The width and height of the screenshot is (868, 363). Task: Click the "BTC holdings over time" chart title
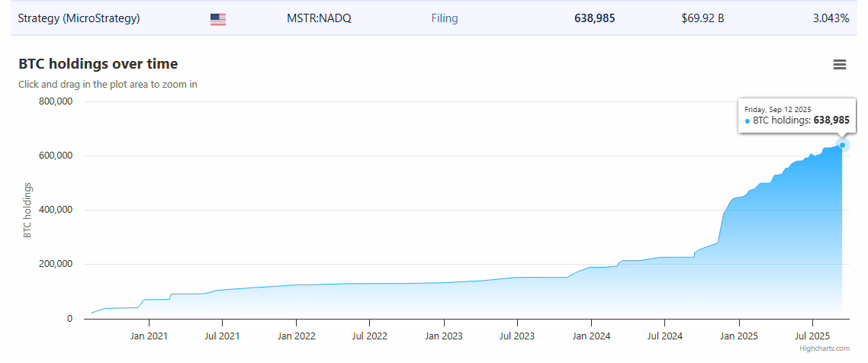[98, 64]
